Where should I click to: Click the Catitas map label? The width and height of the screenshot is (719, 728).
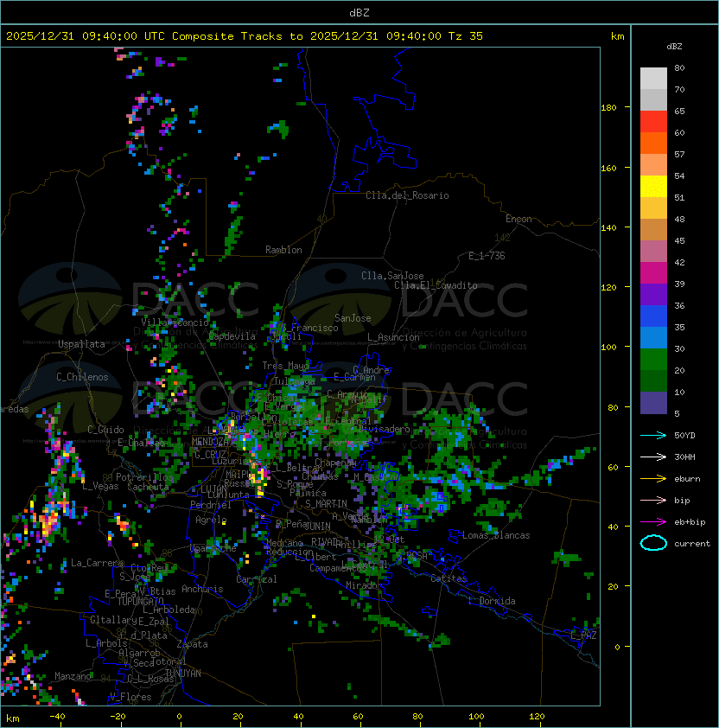[449, 578]
